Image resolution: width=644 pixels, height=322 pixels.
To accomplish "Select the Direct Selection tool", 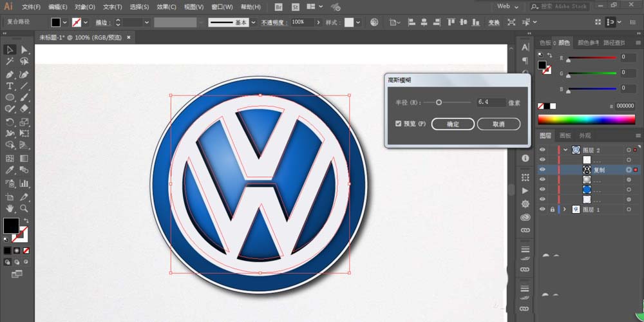I will pyautogui.click(x=24, y=50).
